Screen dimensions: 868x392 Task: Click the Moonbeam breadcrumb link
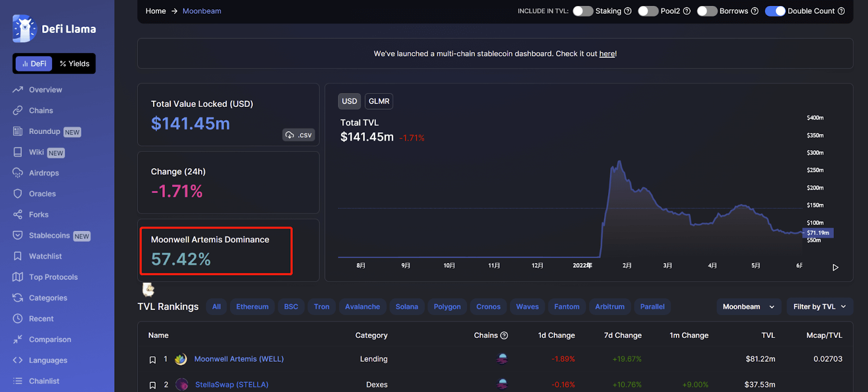[202, 11]
